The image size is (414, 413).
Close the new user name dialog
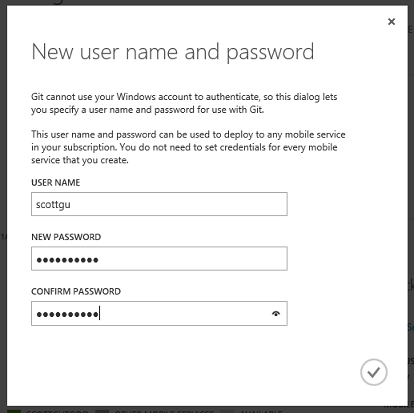point(391,22)
